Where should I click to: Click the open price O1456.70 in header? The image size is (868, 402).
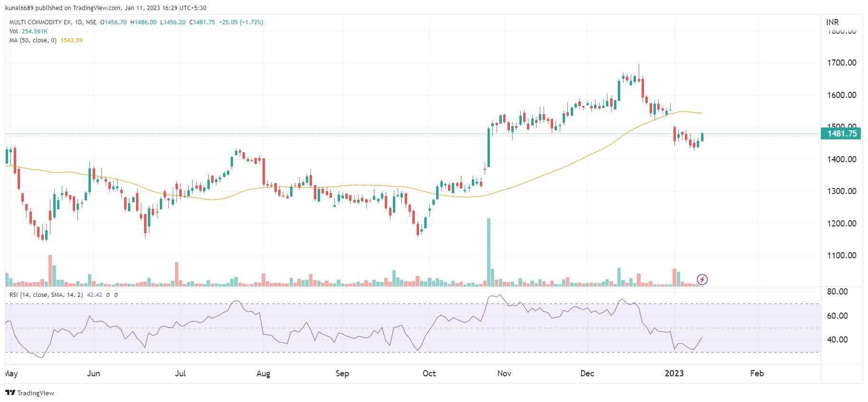tap(113, 22)
